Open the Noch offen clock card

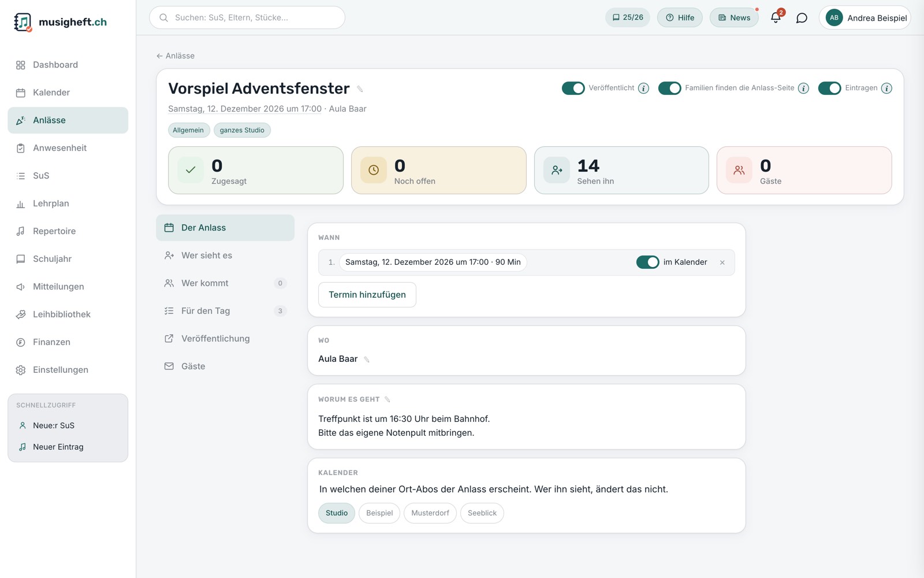point(439,170)
